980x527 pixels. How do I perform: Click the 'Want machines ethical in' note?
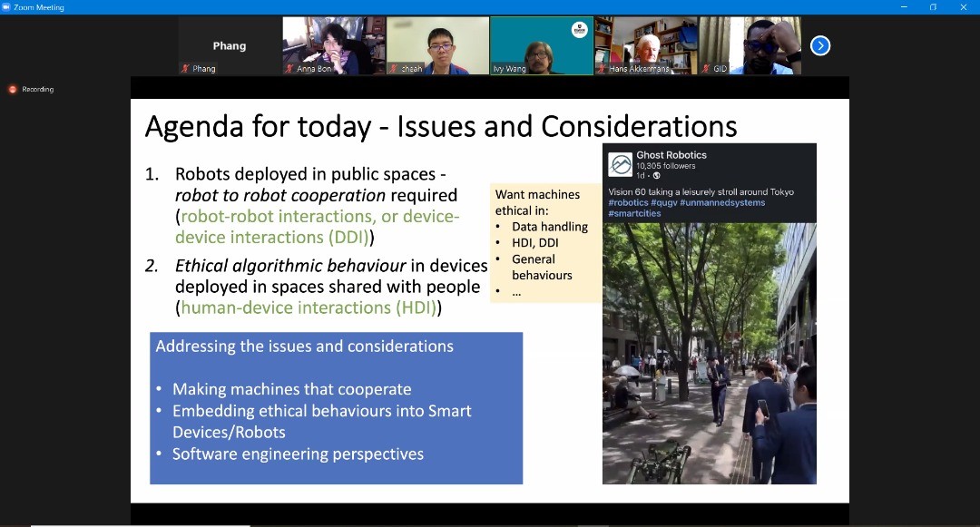544,243
